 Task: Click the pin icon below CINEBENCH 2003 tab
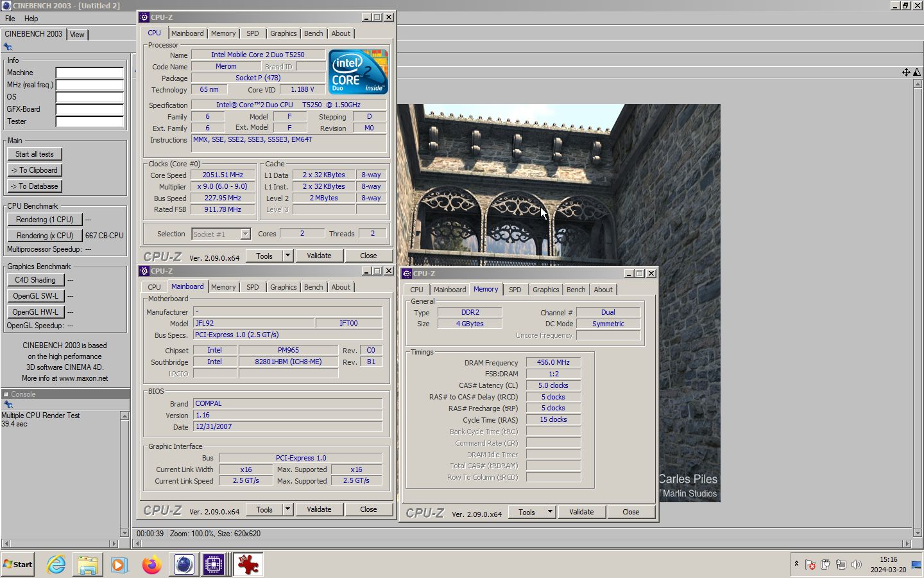coord(8,46)
